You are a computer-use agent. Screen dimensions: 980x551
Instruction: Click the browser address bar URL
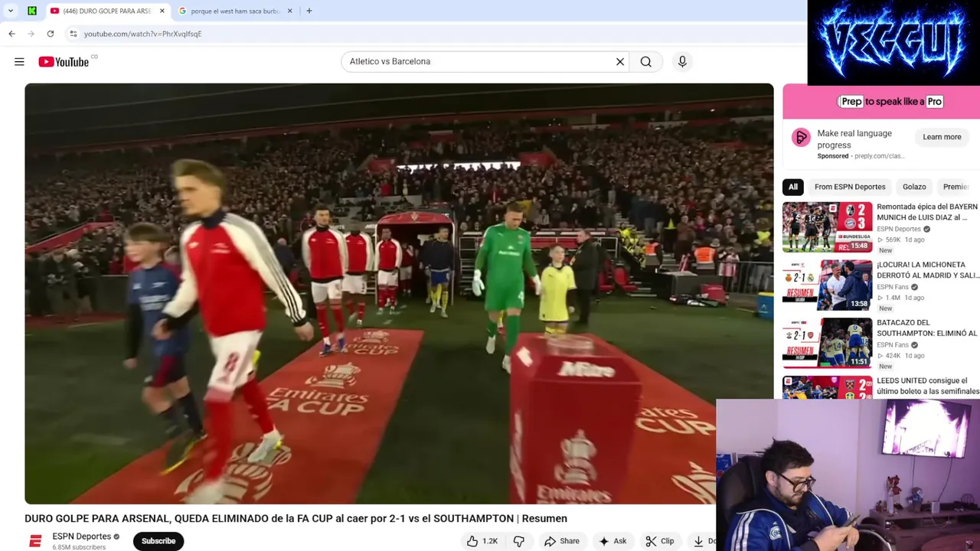pyautogui.click(x=142, y=34)
